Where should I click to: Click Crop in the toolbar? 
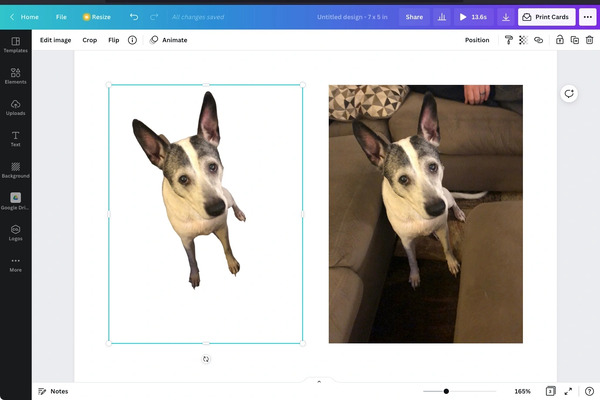point(90,40)
